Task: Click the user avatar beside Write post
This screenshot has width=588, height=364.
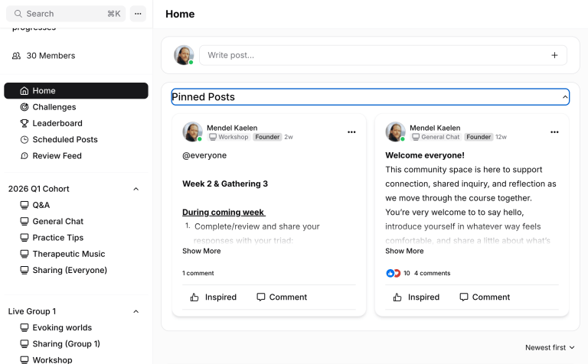Action: tap(184, 55)
